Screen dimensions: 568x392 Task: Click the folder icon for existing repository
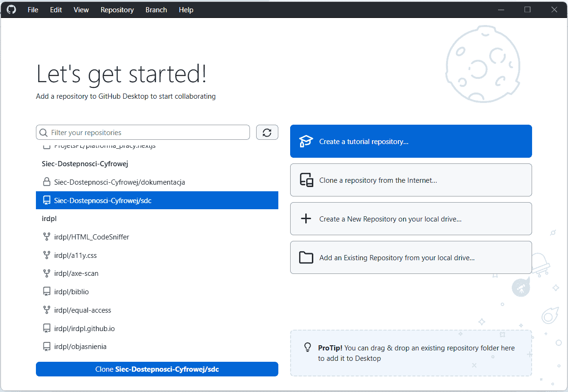(x=306, y=257)
